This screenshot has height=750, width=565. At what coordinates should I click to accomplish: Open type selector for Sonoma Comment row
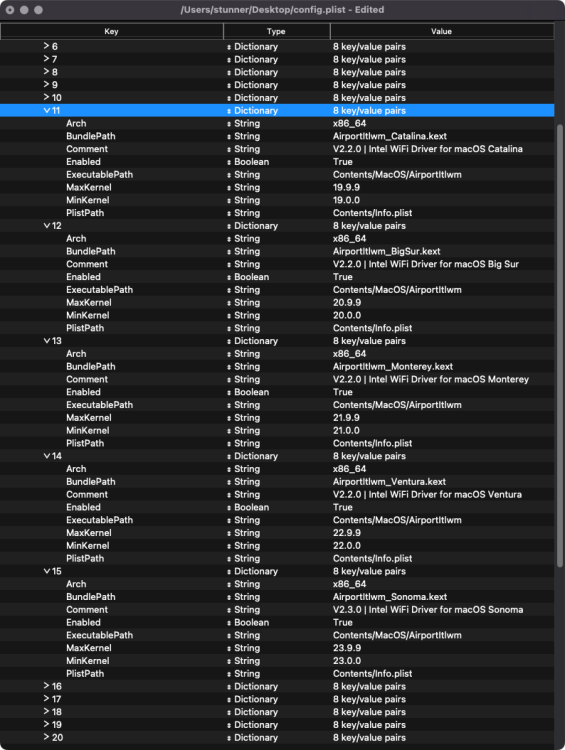tap(229, 610)
